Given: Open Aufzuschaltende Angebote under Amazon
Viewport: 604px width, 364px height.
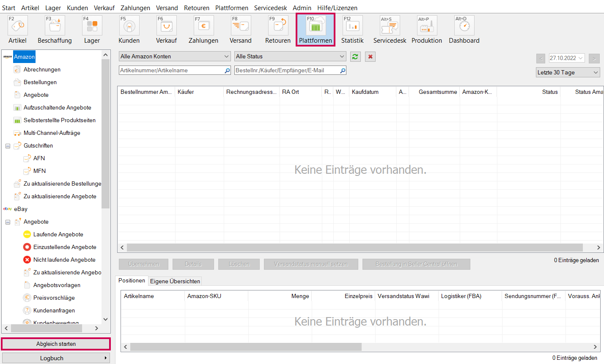Looking at the screenshot, I should [x=58, y=107].
